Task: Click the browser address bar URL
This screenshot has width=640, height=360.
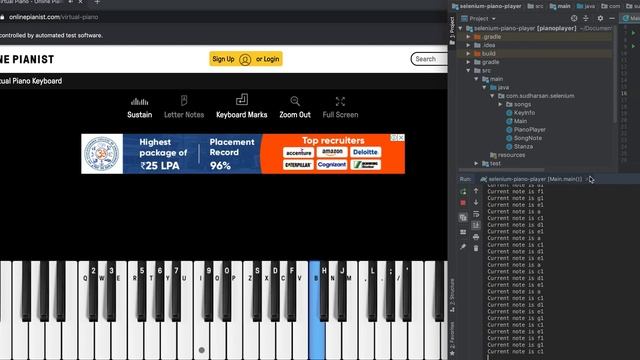Action: [53, 17]
